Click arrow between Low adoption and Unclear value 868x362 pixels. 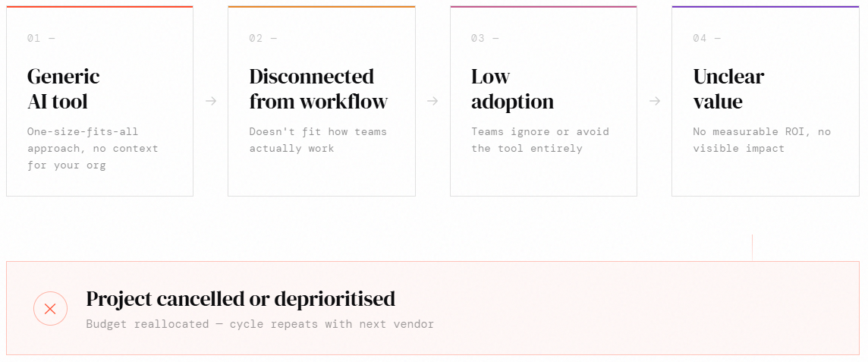655,101
